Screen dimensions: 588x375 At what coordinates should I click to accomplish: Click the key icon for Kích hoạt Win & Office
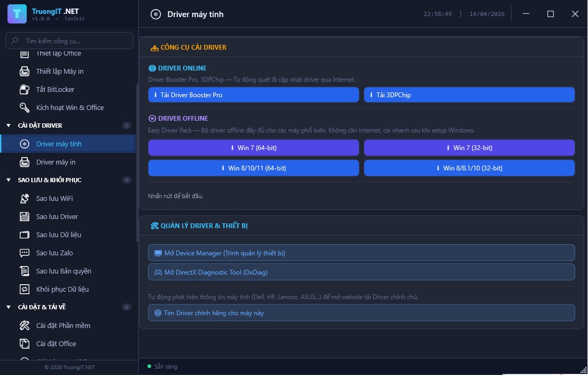point(25,107)
